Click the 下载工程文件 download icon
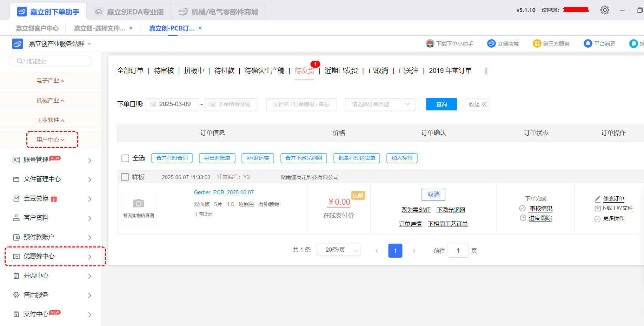 coord(597,208)
